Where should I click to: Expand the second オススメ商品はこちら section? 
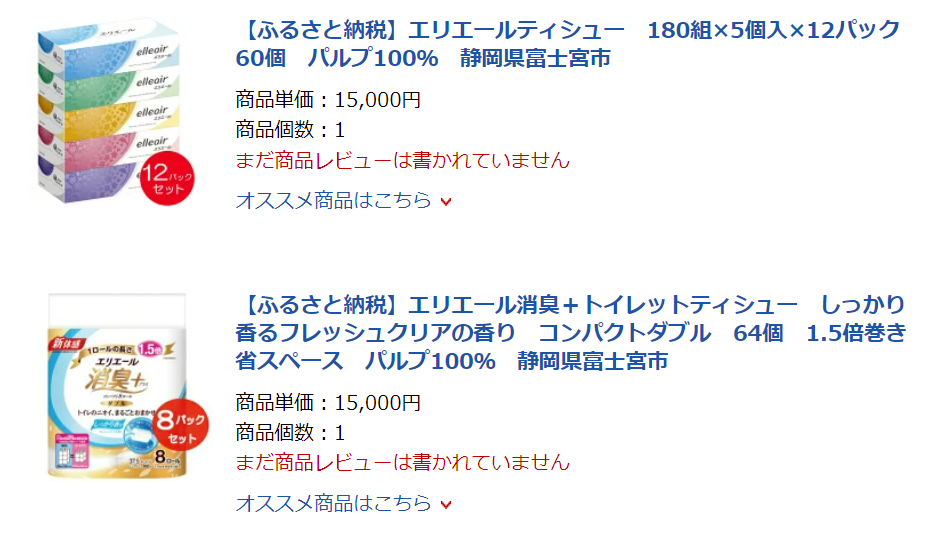click(x=334, y=503)
